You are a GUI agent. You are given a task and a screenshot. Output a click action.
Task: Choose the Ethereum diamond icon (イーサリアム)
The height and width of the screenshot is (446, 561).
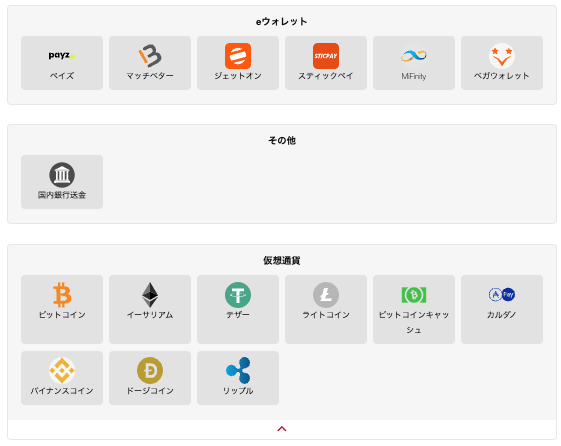150,295
